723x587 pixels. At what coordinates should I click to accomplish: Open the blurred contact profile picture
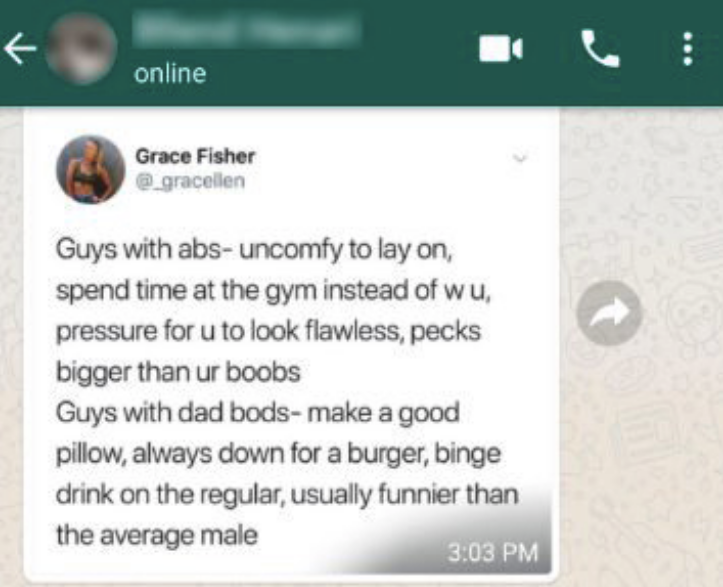pos(82,48)
